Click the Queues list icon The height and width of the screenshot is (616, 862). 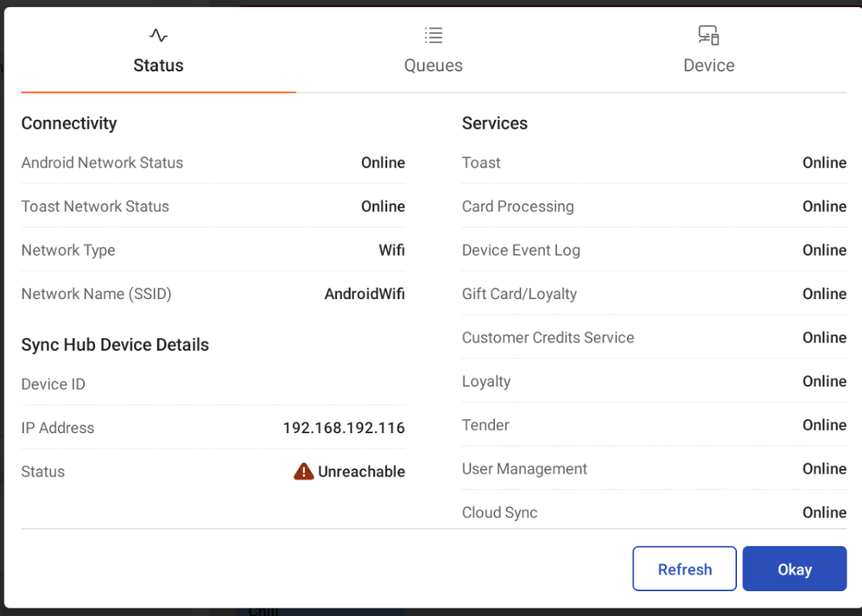(x=434, y=35)
